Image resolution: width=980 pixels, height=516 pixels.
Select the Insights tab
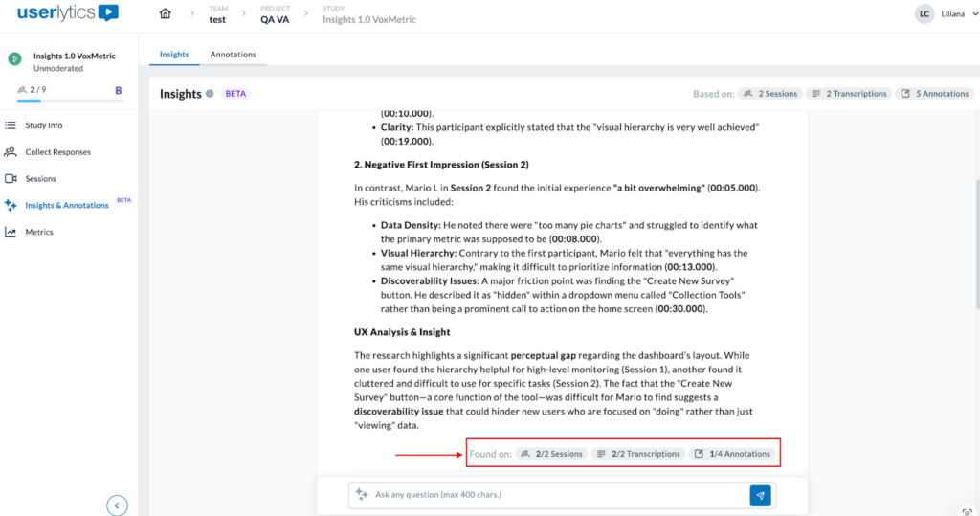pos(174,55)
